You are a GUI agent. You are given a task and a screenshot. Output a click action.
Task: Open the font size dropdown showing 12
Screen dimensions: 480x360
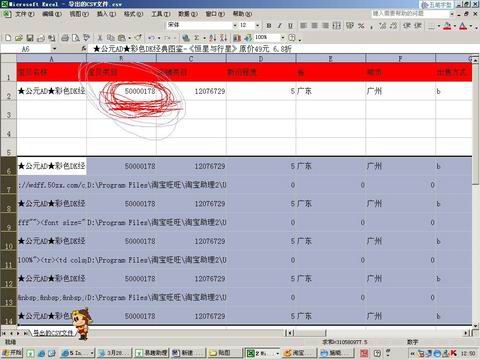coord(257,25)
